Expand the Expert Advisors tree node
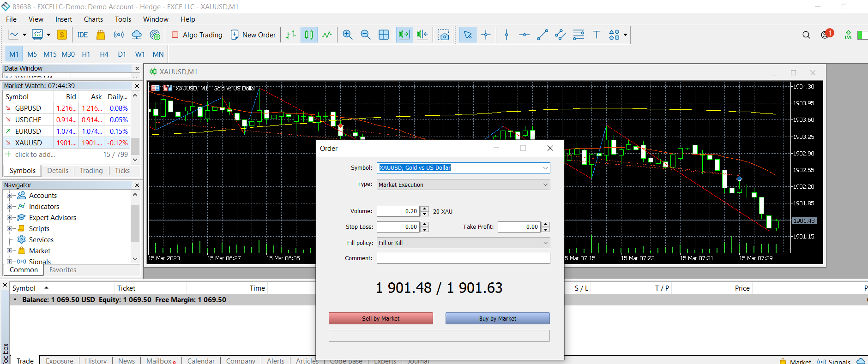Screen dimensions: 868x364 tap(9, 218)
